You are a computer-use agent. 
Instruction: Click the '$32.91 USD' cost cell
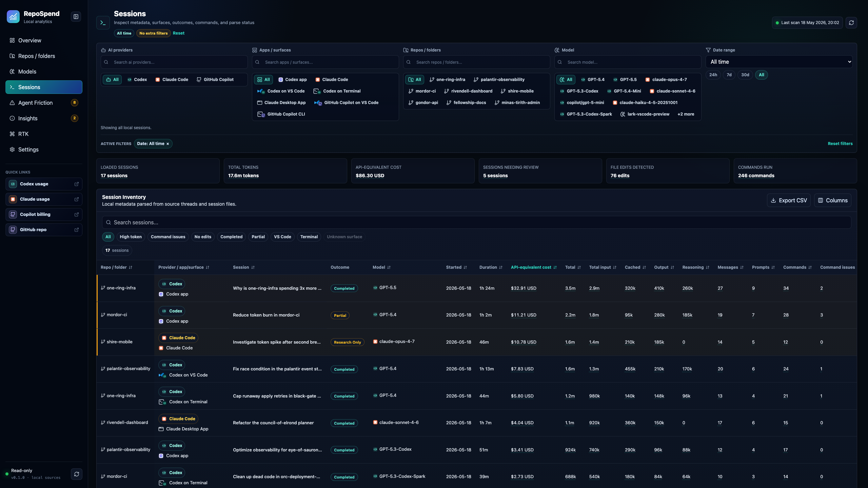[x=524, y=288]
